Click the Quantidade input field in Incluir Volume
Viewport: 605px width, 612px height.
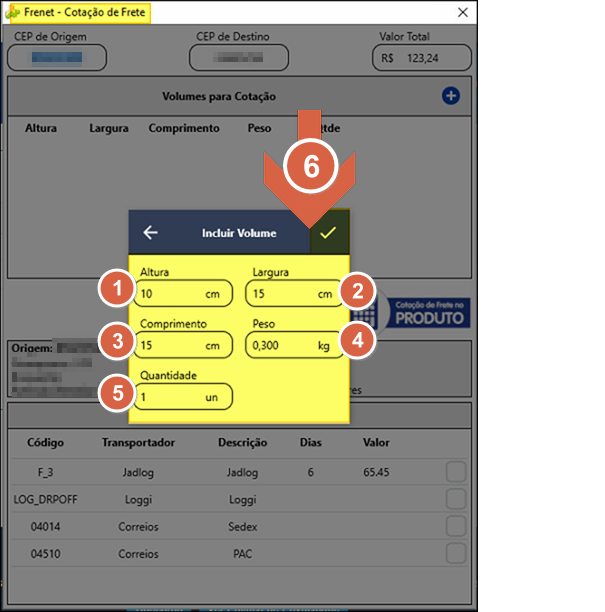point(183,397)
